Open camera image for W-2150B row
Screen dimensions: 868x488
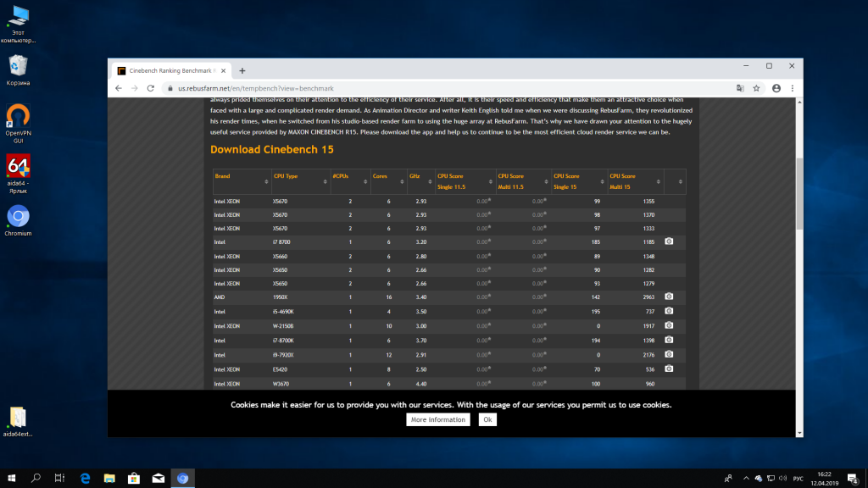click(669, 325)
